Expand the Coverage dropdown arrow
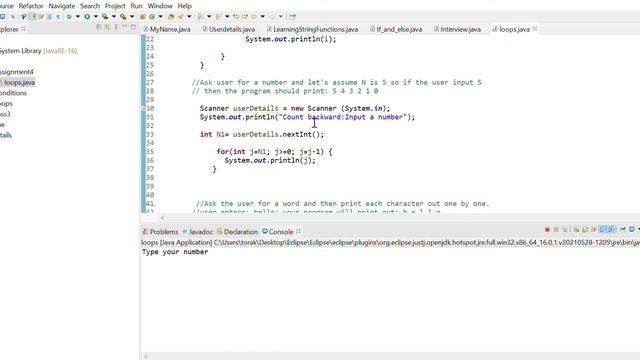The image size is (640, 360). 114,17
